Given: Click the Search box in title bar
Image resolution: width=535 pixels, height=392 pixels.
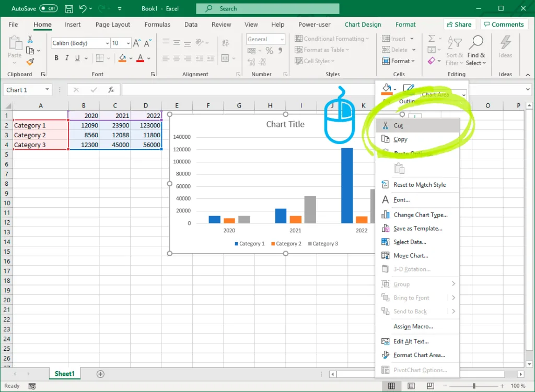Looking at the screenshot, I should [267, 8].
